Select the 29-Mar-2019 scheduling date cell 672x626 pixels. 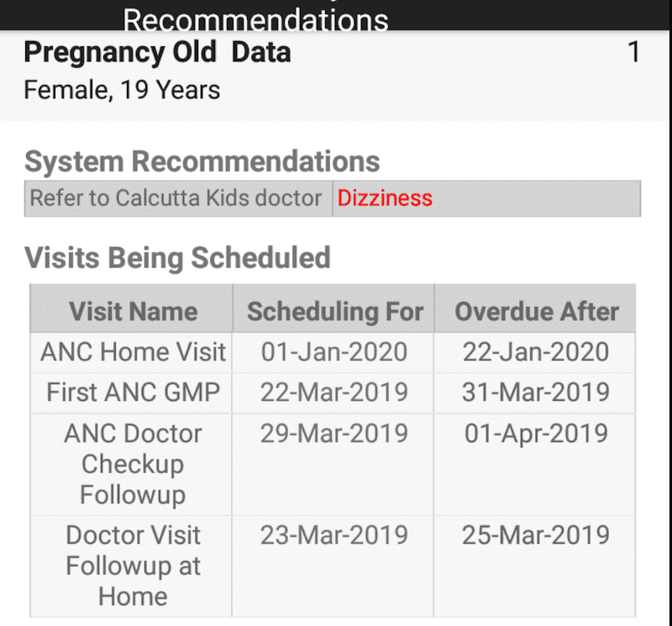tap(333, 465)
